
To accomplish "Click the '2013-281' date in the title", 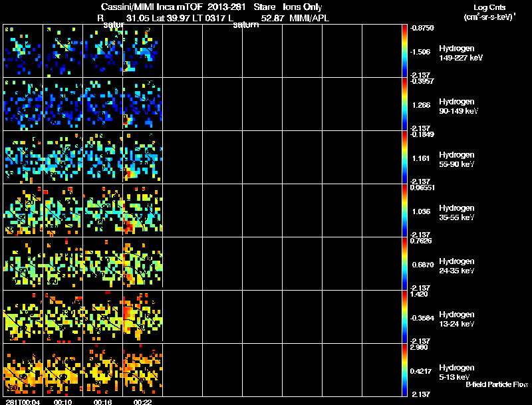I will (226, 7).
